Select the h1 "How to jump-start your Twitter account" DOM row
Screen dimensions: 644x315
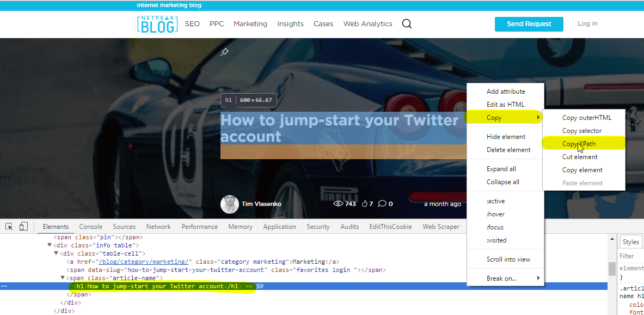point(304,286)
